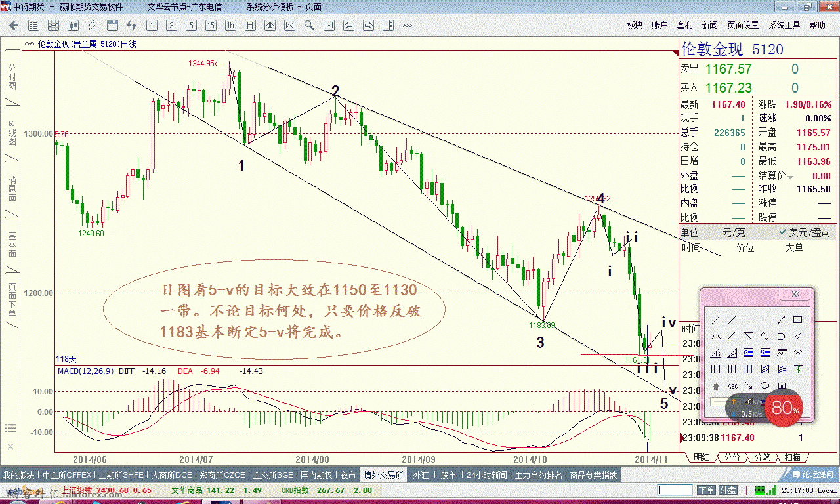
Task: Select the sine wave drawing tool
Action: point(765,336)
